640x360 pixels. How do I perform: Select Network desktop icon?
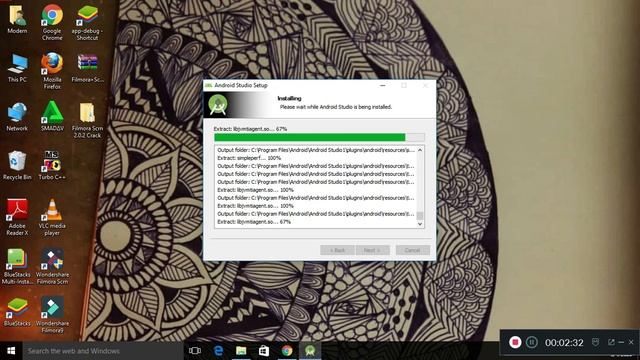tap(17, 117)
